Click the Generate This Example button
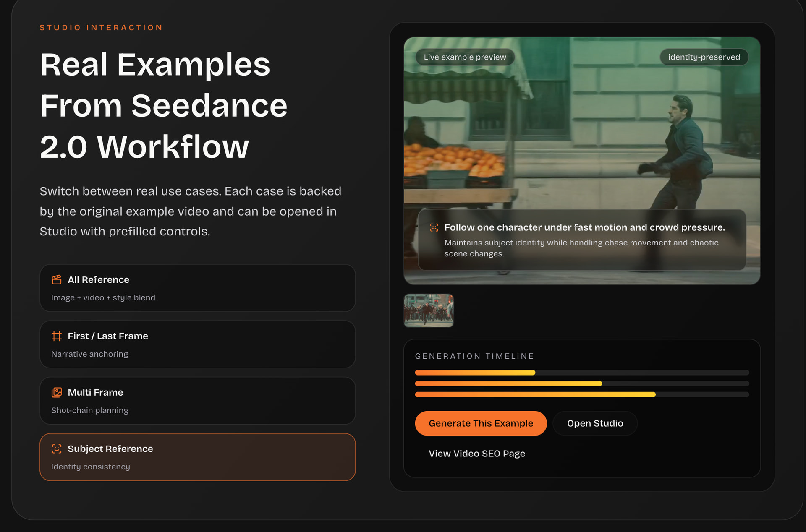Image resolution: width=806 pixels, height=532 pixels. (x=481, y=423)
